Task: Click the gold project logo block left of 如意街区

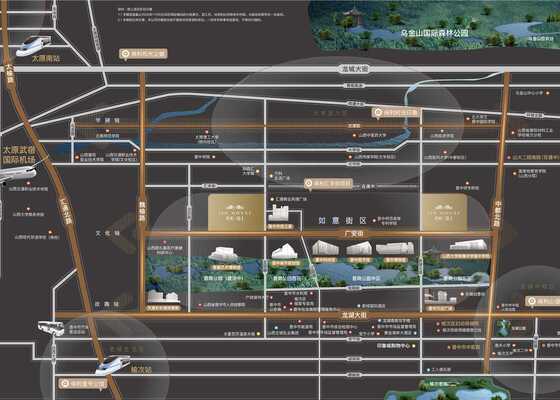Action: point(236,212)
